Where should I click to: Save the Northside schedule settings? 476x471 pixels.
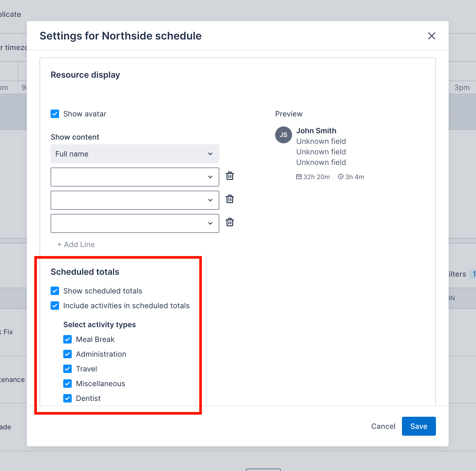(419, 426)
